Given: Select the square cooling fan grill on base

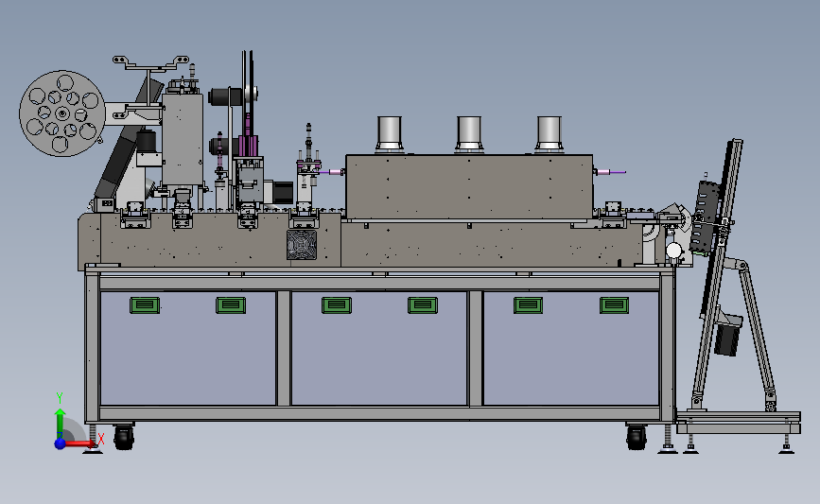Looking at the screenshot, I should 302,245.
